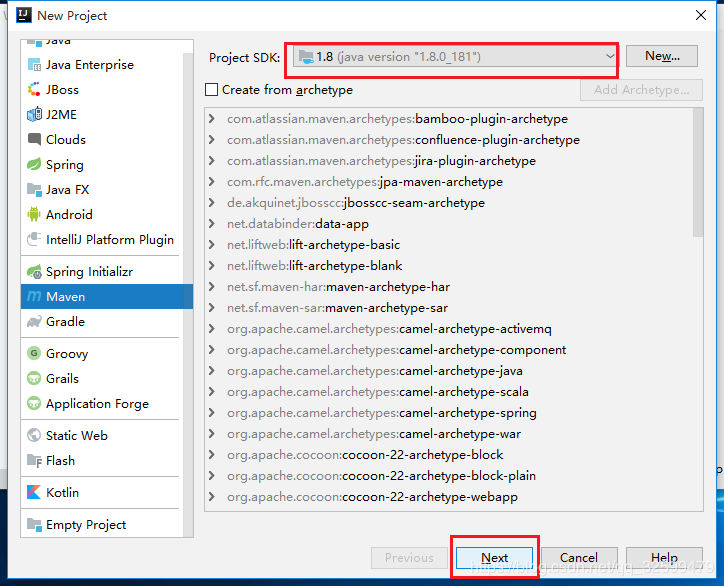Select the Gradle elephant icon
This screenshot has width=724, height=586.
(34, 321)
